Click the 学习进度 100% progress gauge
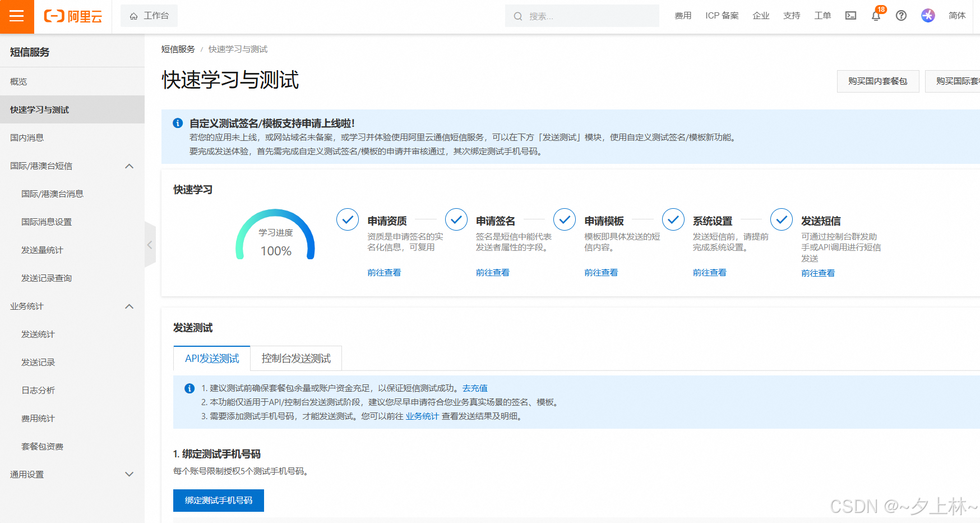The image size is (980, 523). [275, 235]
